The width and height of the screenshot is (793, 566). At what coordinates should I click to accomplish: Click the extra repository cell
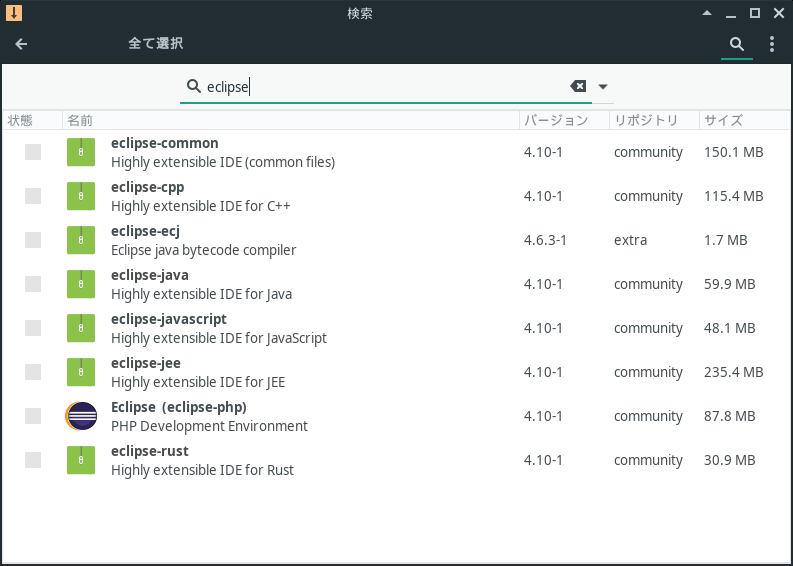(631, 240)
